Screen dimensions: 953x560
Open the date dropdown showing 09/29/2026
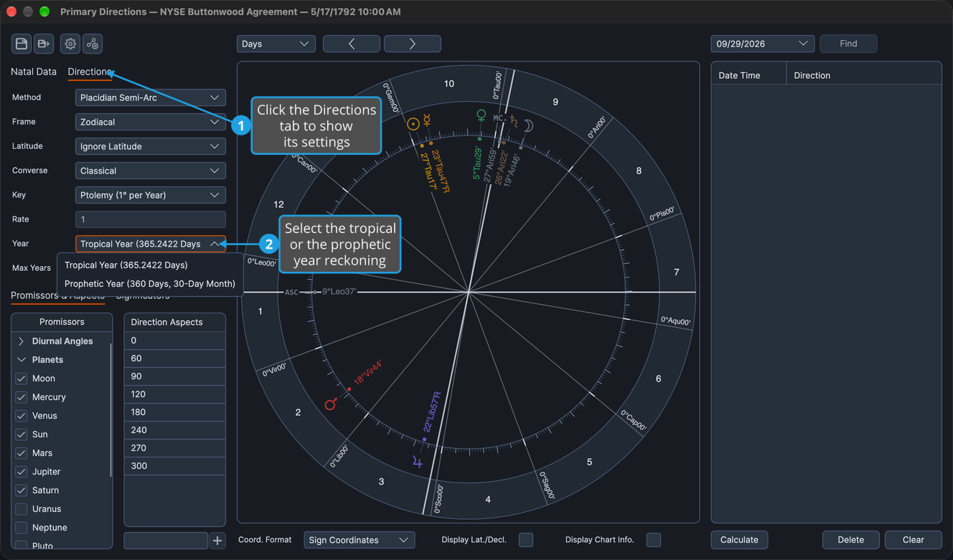[763, 44]
